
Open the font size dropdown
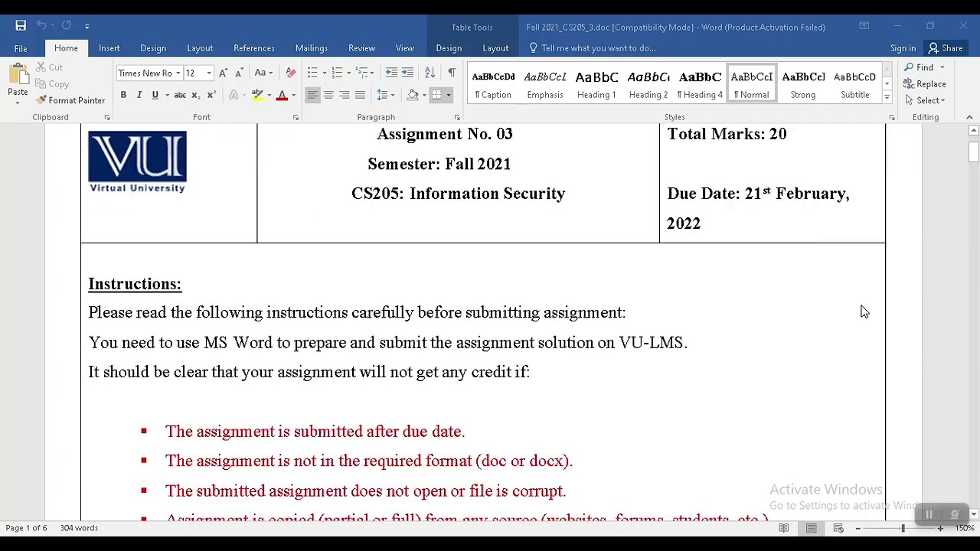coord(208,73)
